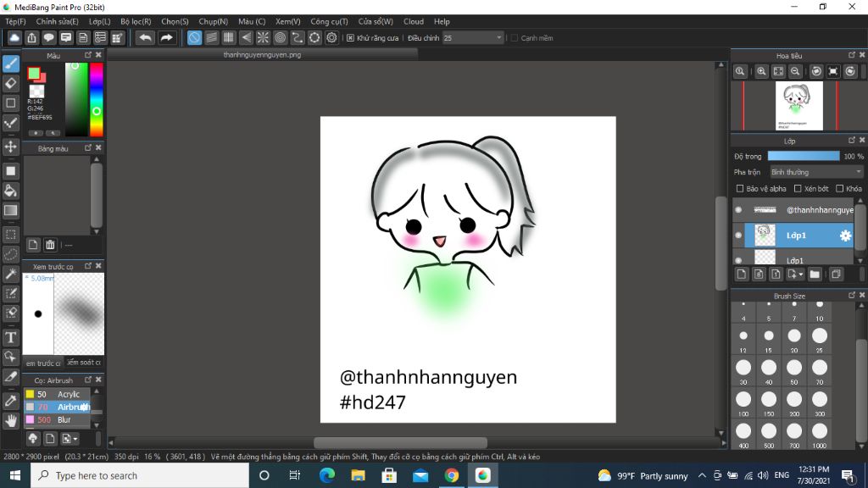Select the Gradient tool
Image resolution: width=868 pixels, height=488 pixels.
(x=10, y=210)
